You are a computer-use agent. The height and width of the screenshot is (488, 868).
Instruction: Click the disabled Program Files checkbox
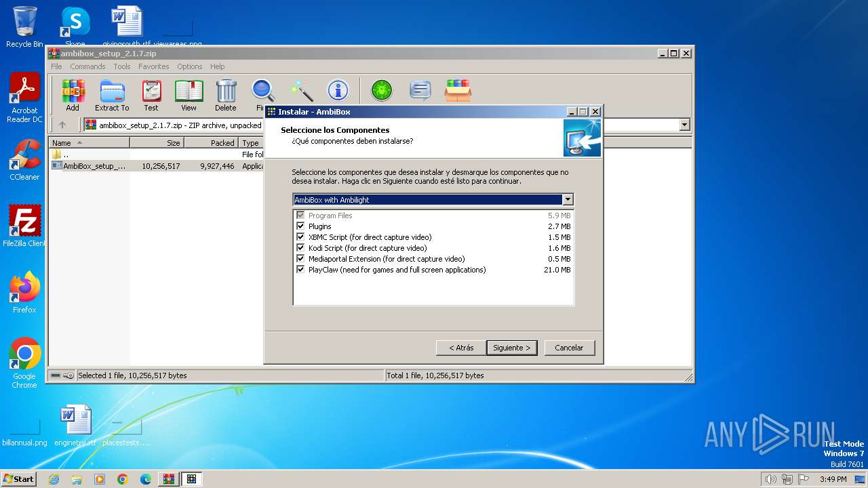pos(300,216)
